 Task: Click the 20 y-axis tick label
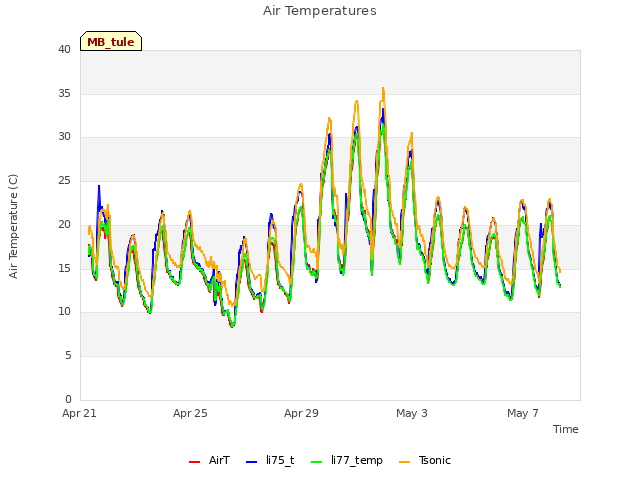click(64, 224)
